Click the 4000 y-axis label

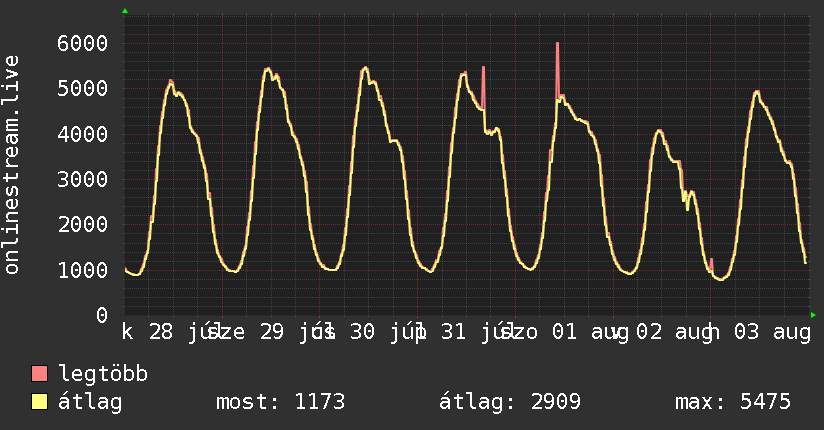(x=83, y=134)
